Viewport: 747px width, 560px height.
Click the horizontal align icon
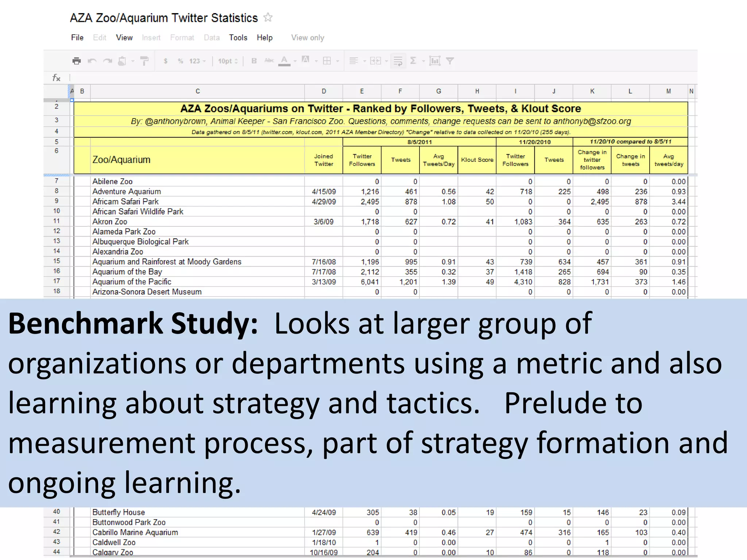tap(353, 61)
